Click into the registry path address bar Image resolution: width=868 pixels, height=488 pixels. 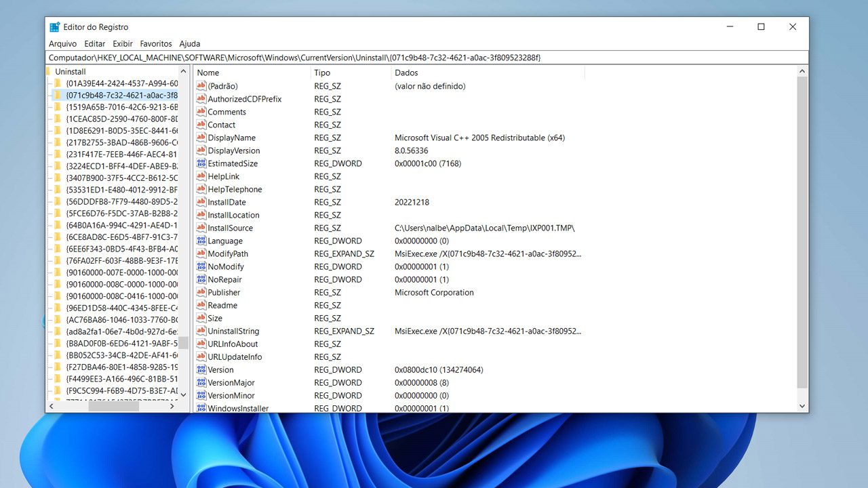point(427,58)
